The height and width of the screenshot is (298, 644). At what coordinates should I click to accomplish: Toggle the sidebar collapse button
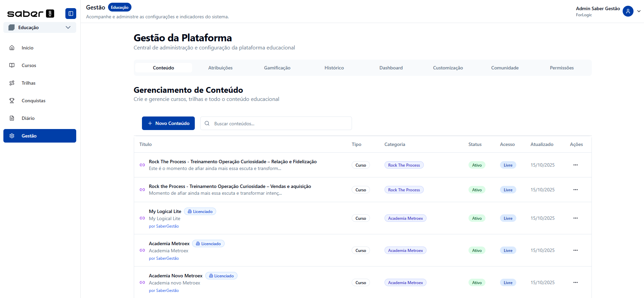click(x=70, y=14)
